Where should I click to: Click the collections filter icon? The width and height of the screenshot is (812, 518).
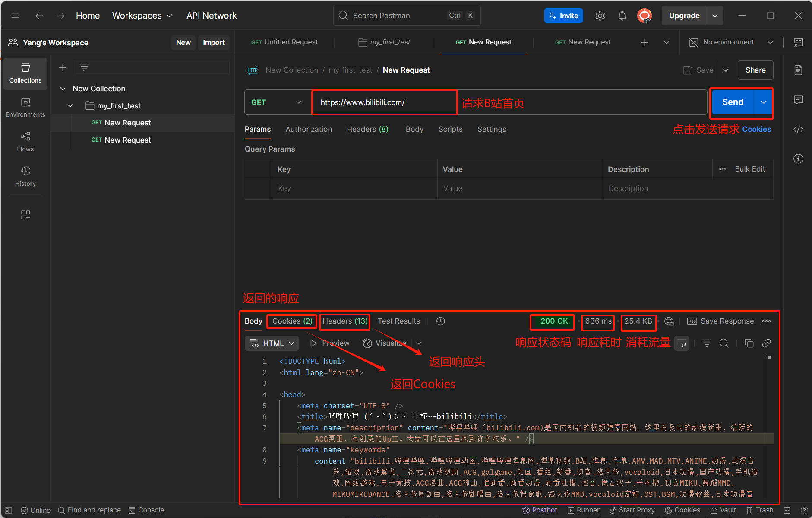pos(84,67)
